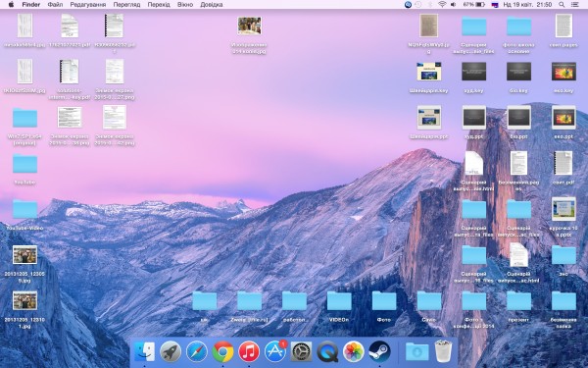Open Photos app from the Dock
The image size is (588, 368).
[x=354, y=352]
